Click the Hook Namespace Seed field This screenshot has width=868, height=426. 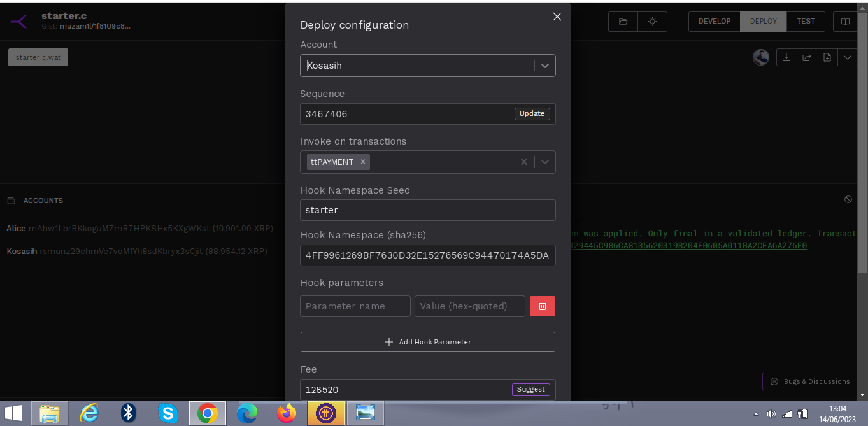427,210
